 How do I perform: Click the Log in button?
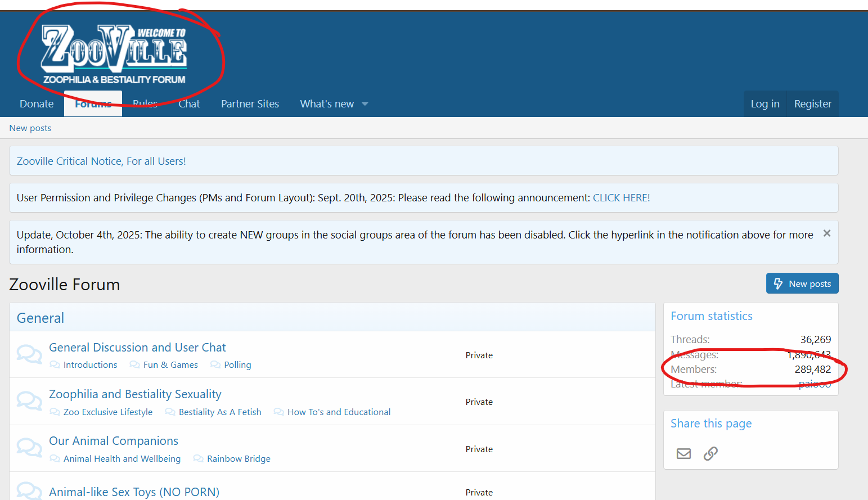(764, 104)
